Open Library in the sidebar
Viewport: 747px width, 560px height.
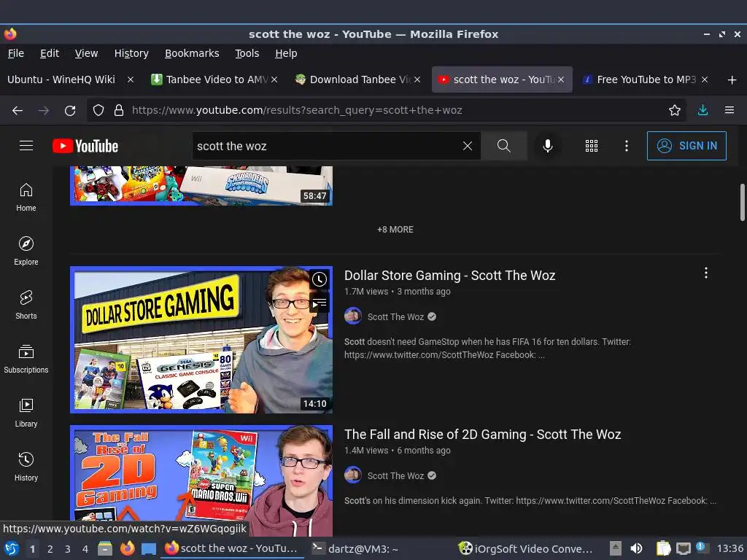click(26, 413)
